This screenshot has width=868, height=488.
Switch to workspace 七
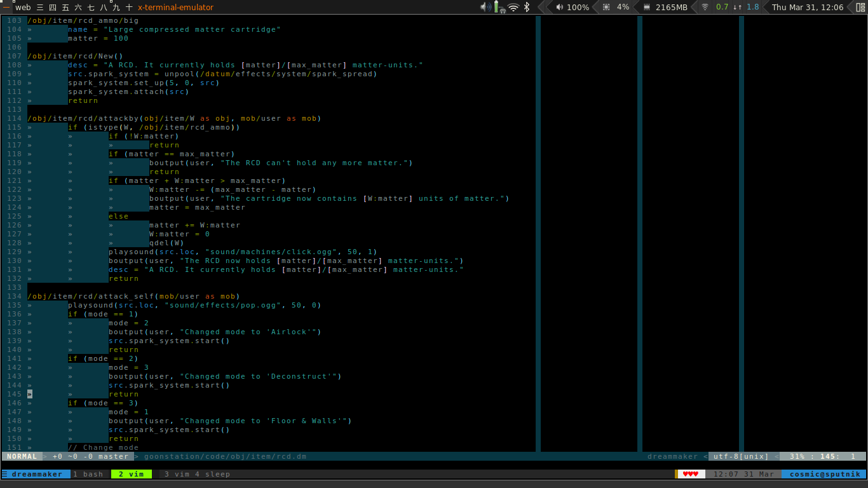click(91, 7)
